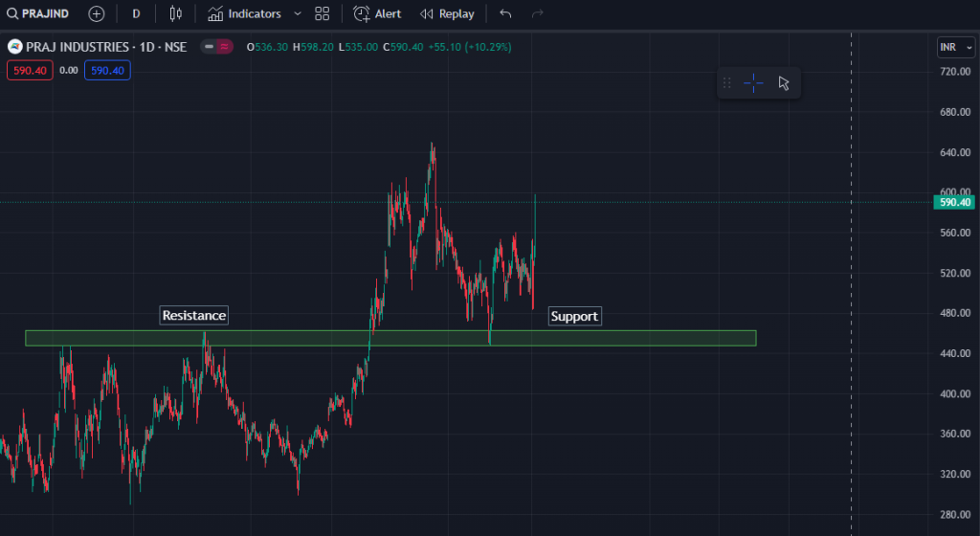Open the INR currency dropdown

pos(956,48)
